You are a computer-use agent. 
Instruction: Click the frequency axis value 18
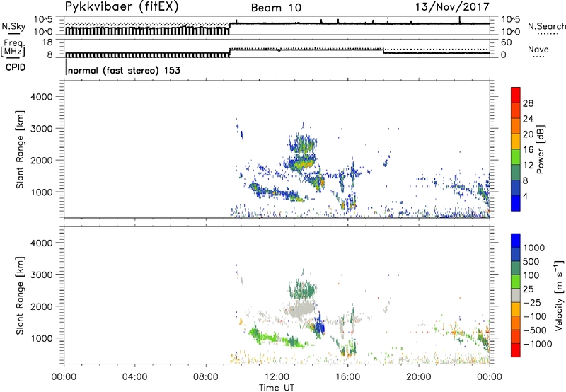[47, 42]
